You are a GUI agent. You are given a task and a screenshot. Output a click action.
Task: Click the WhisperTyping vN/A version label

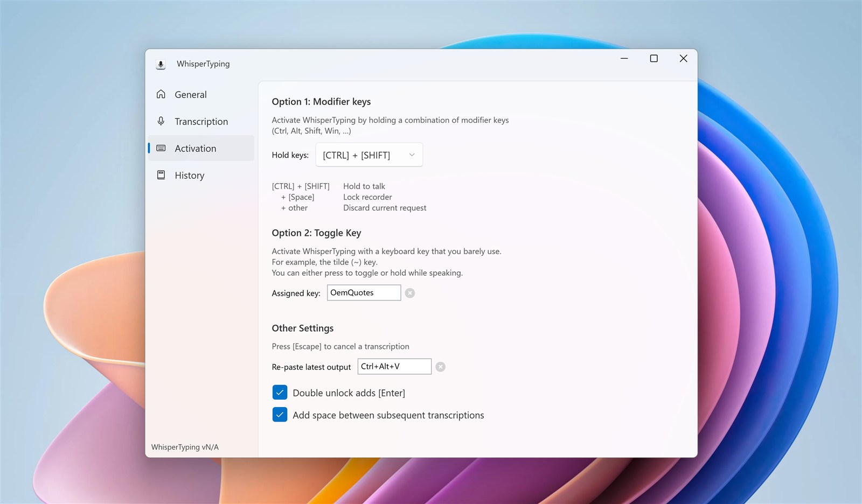(185, 446)
